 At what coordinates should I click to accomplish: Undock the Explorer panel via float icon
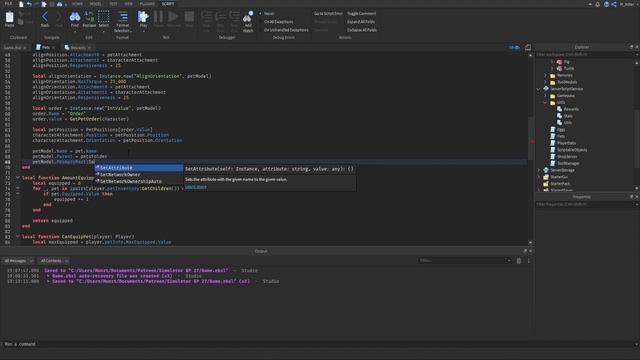coord(631,47)
